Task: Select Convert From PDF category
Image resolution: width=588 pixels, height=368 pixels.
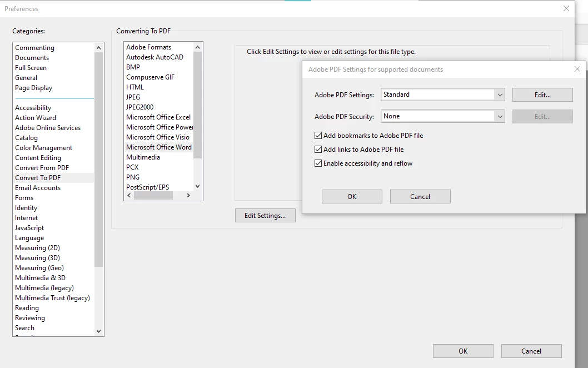Action: pyautogui.click(x=42, y=168)
